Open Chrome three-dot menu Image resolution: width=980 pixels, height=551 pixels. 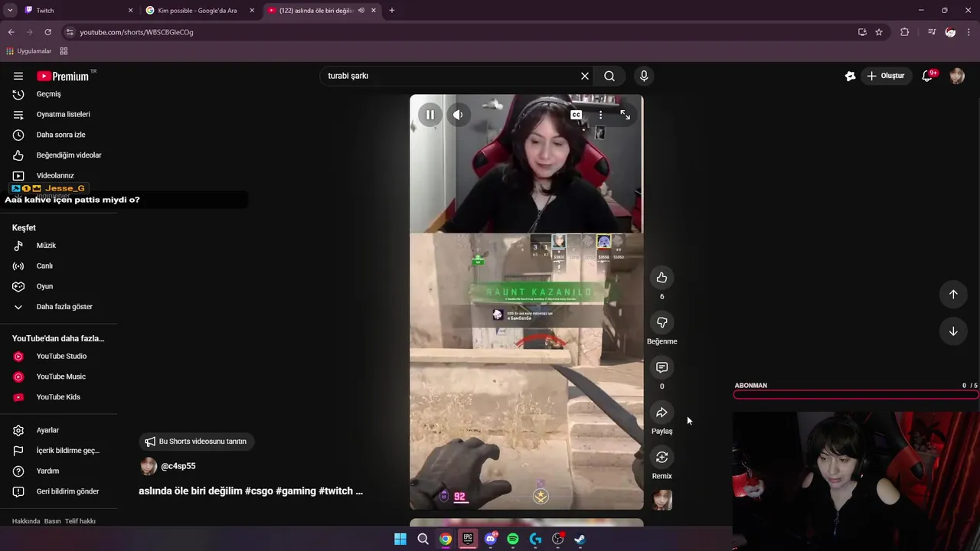pyautogui.click(x=969, y=32)
